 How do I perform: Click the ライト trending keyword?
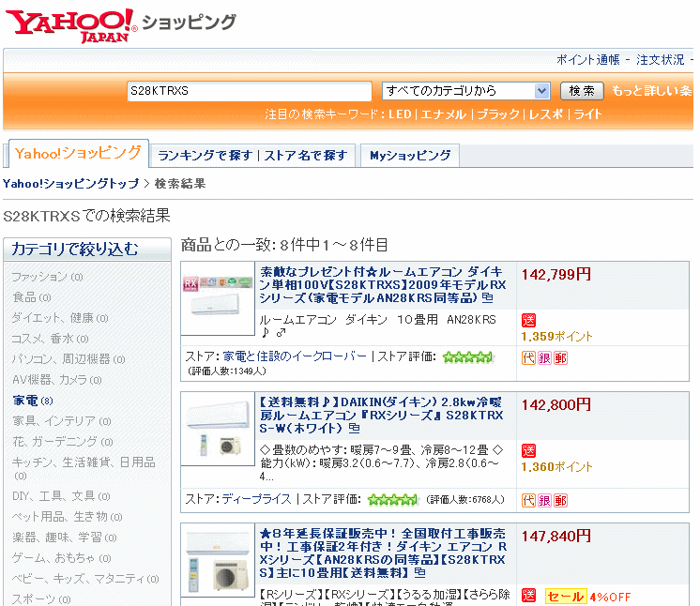587,114
